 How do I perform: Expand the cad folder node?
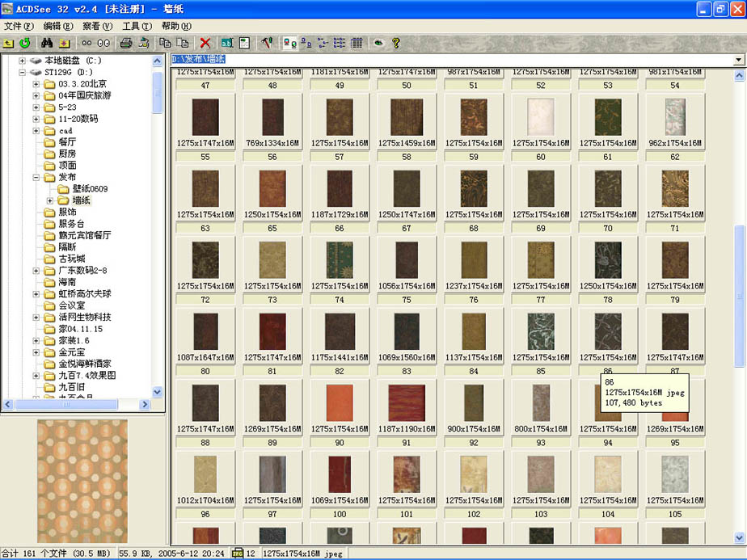(36, 130)
